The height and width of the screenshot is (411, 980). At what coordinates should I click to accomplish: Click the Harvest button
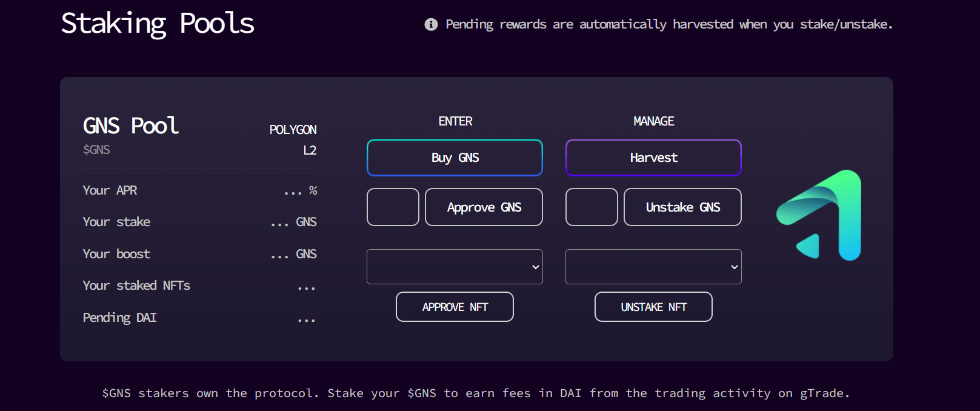click(x=653, y=158)
